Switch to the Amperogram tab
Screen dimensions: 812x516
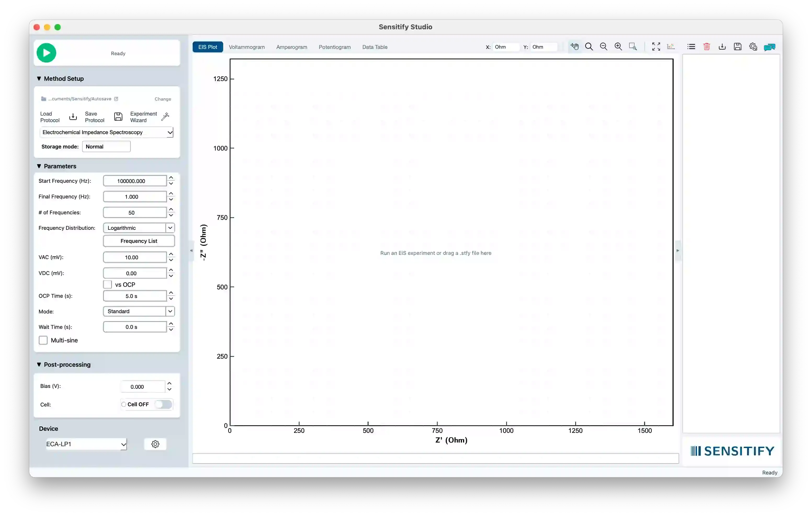point(292,47)
